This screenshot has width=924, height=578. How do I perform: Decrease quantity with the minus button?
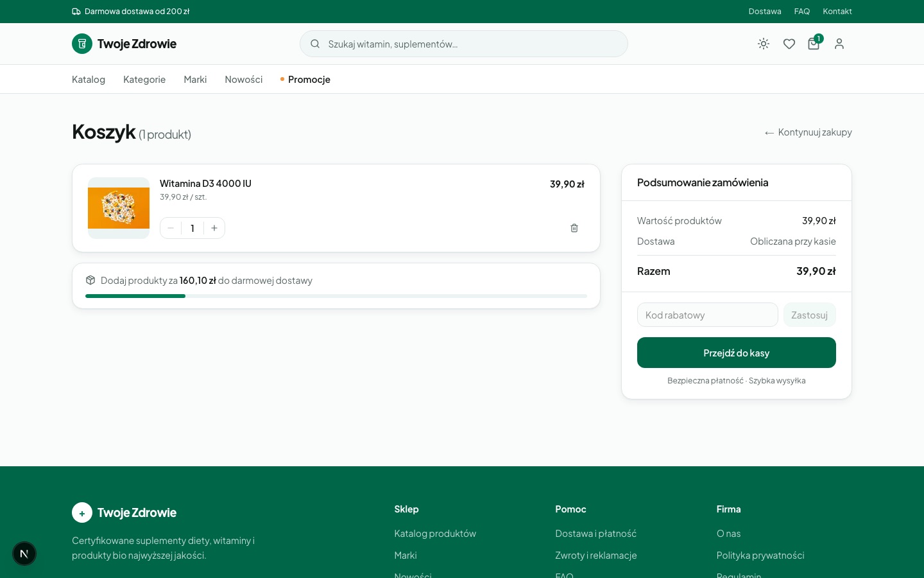pos(171,228)
